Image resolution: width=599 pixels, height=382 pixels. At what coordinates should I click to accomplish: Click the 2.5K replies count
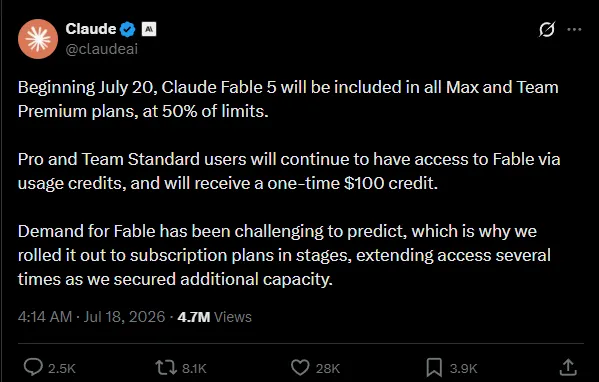point(62,369)
